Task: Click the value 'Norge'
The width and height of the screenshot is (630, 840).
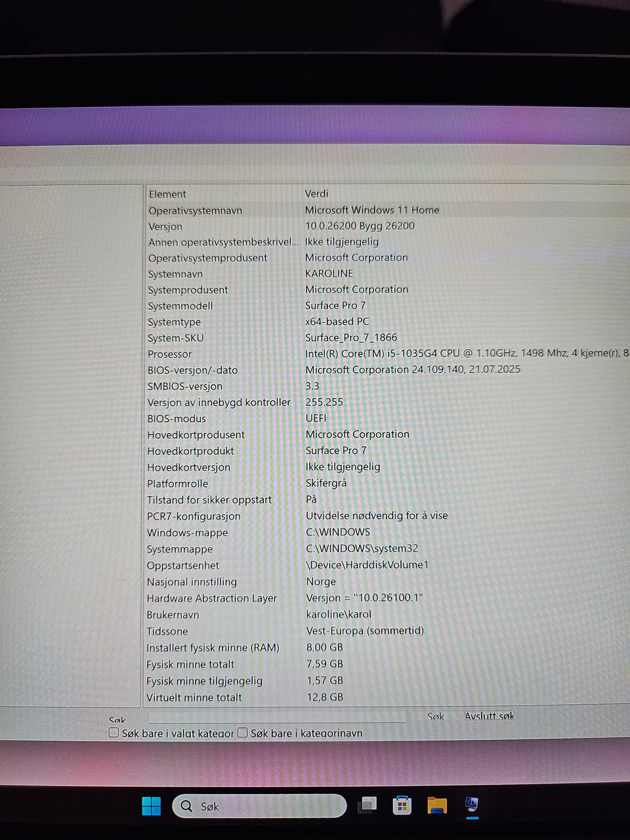Action: (x=321, y=581)
